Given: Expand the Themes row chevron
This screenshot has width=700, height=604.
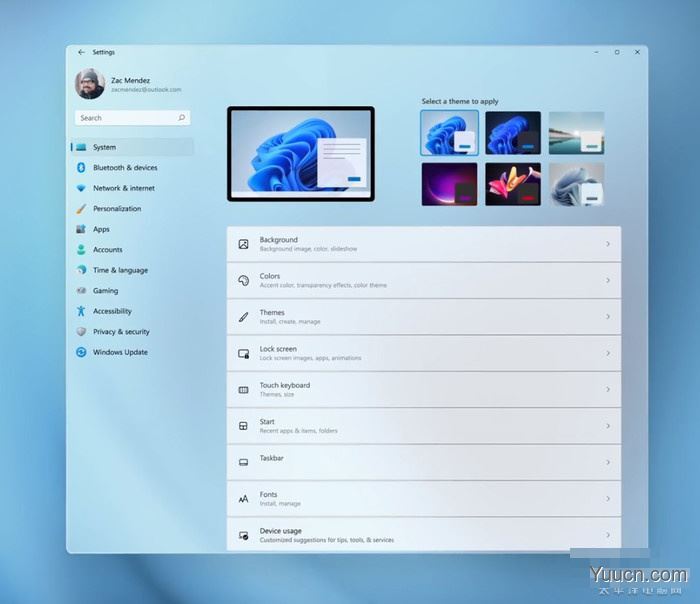Looking at the screenshot, I should pos(608,317).
